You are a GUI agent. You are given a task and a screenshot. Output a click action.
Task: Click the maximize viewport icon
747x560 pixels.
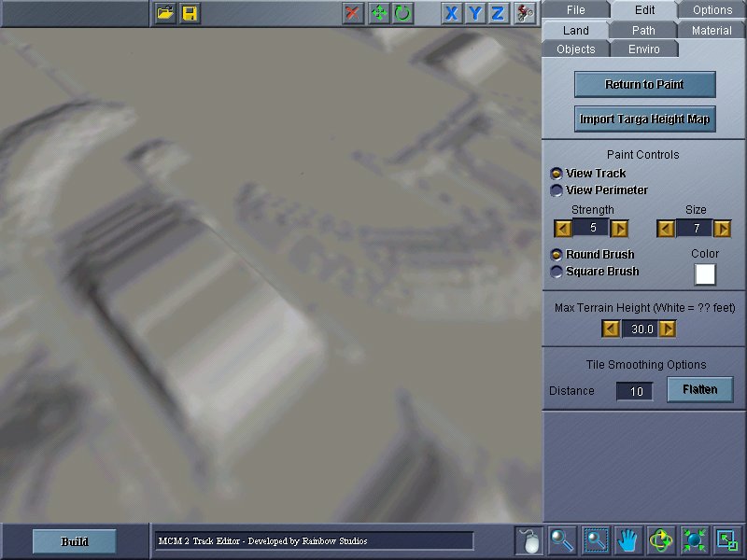(727, 541)
